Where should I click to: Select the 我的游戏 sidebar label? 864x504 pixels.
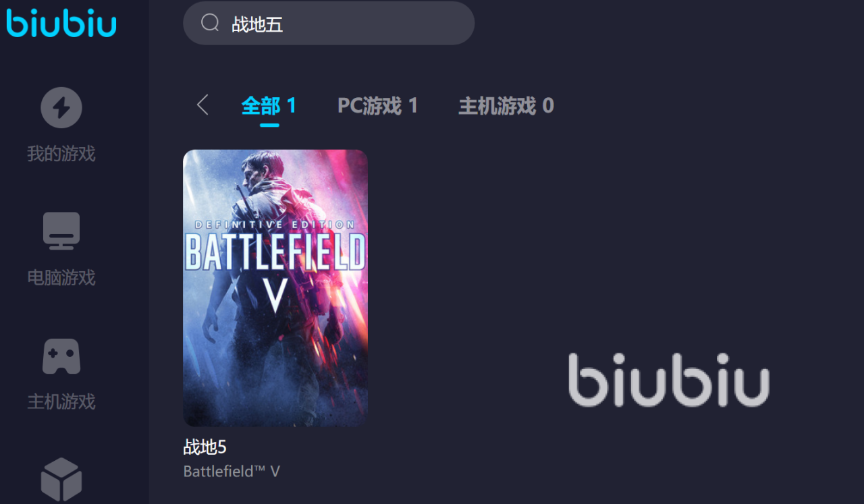click(x=61, y=154)
